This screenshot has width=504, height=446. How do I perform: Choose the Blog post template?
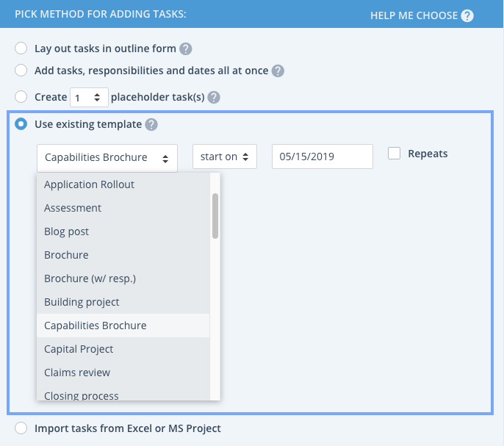[66, 231]
